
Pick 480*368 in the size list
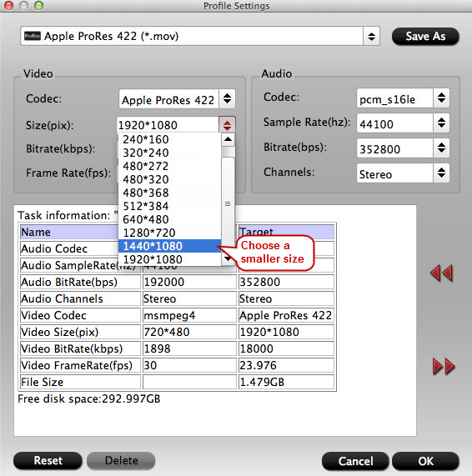tap(169, 193)
